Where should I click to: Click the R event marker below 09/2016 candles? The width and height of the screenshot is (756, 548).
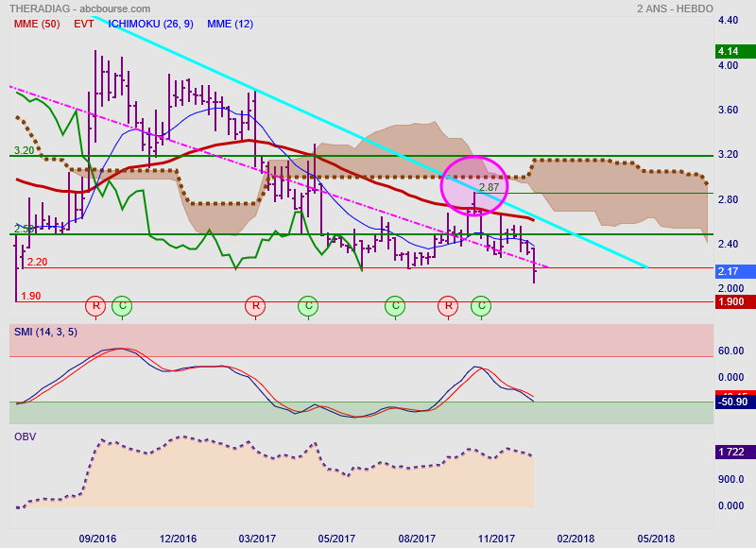tap(95, 305)
